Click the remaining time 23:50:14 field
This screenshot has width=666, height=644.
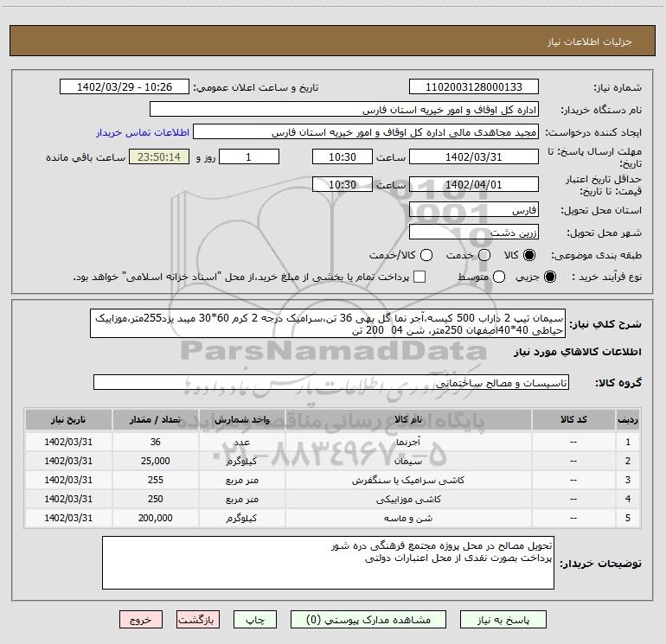(159, 156)
